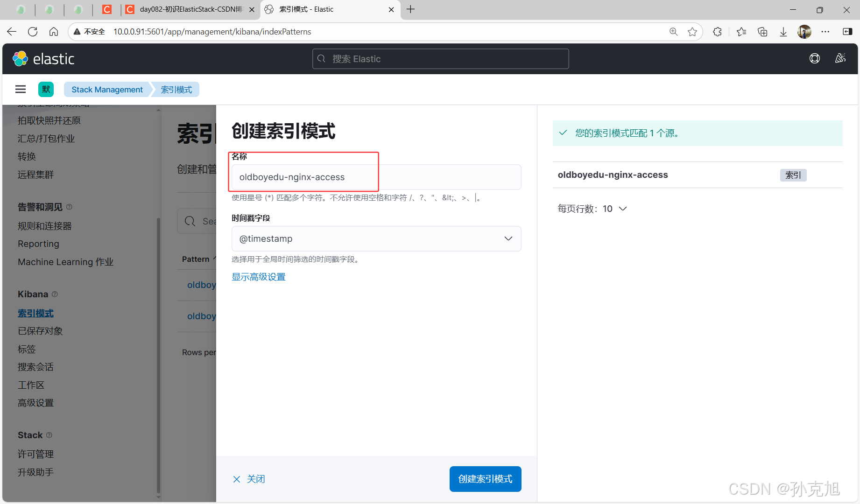Open 工作区 in sidebar
The height and width of the screenshot is (504, 860).
tap(31, 385)
